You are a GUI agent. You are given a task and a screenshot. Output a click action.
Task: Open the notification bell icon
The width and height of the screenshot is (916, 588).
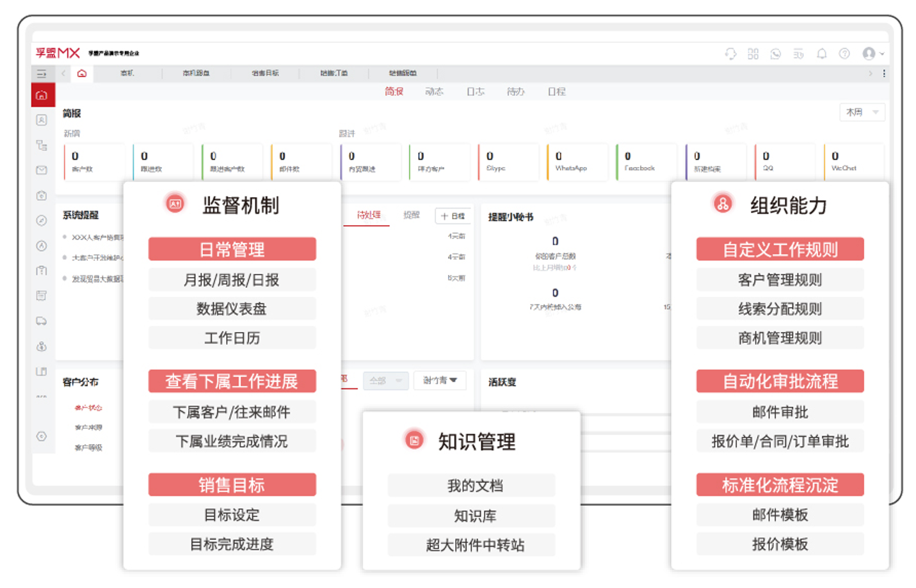[822, 54]
